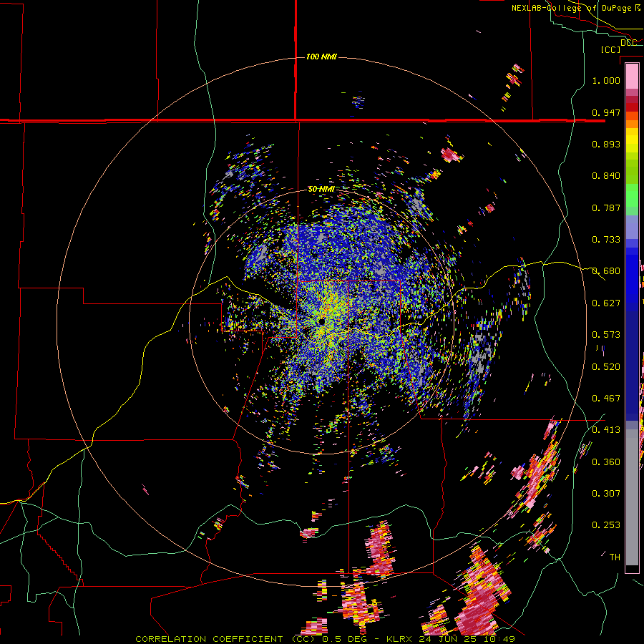Viewport: 644px width, 644px height.
Task: Click the 1.000 color scale value
Action: tap(606, 80)
